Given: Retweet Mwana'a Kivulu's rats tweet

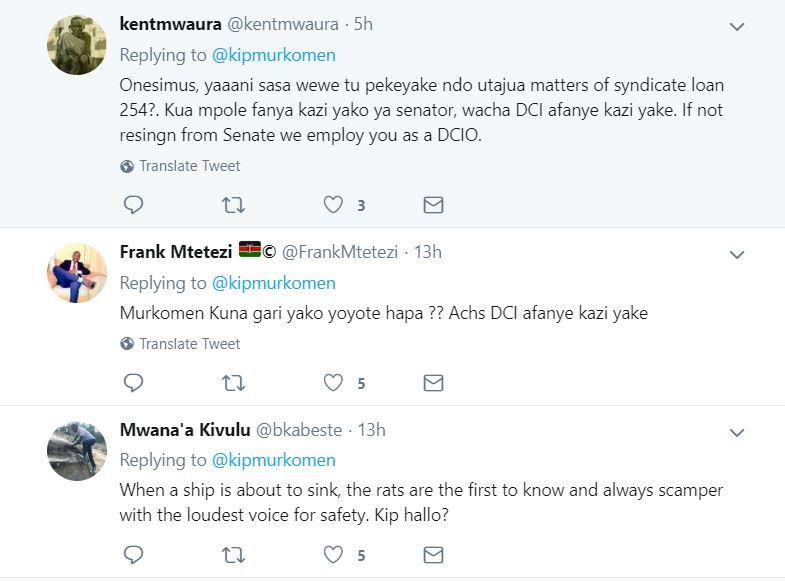Looking at the screenshot, I should point(233,554).
